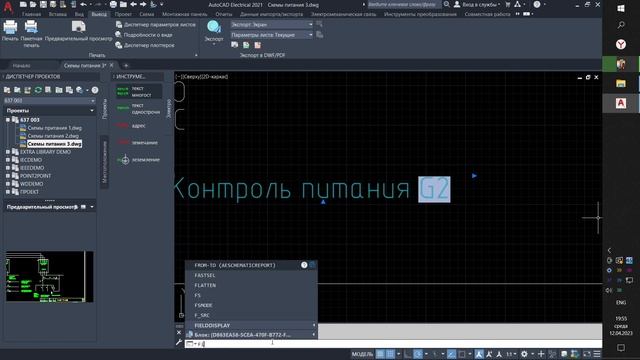Click the Экспорт icon
Screen dimensions: 640x360
pos(213,27)
